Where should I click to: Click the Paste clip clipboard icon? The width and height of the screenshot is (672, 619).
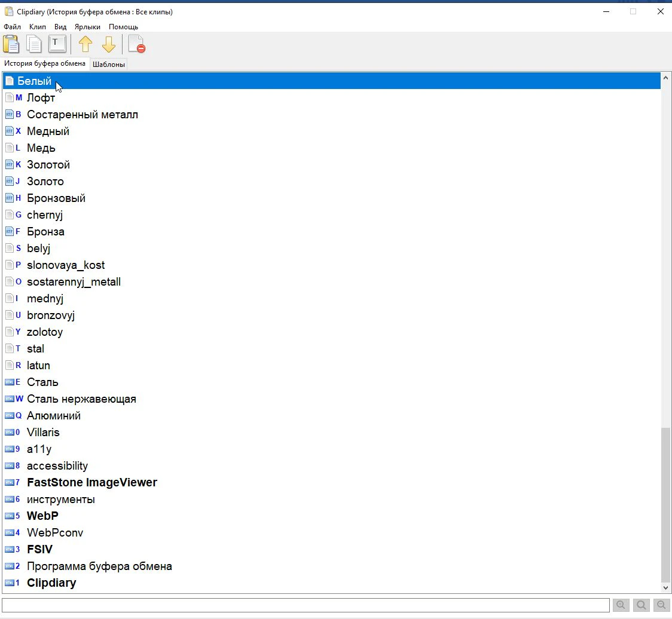[11, 44]
